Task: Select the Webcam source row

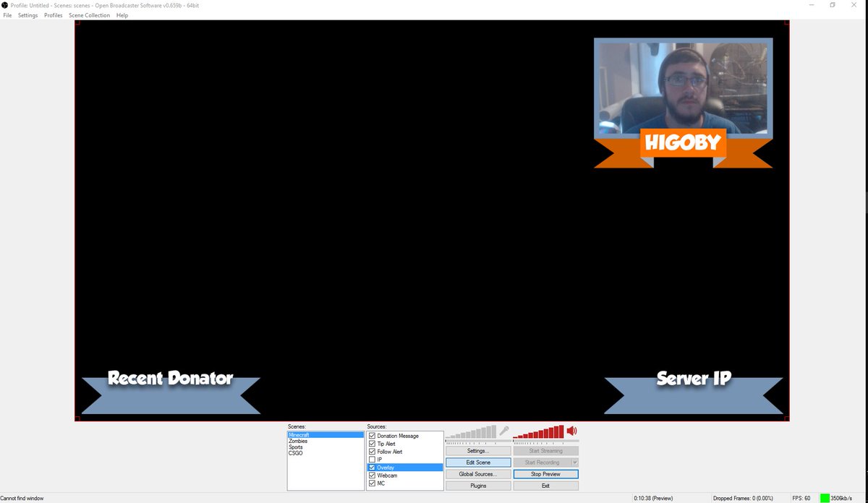Action: (405, 476)
